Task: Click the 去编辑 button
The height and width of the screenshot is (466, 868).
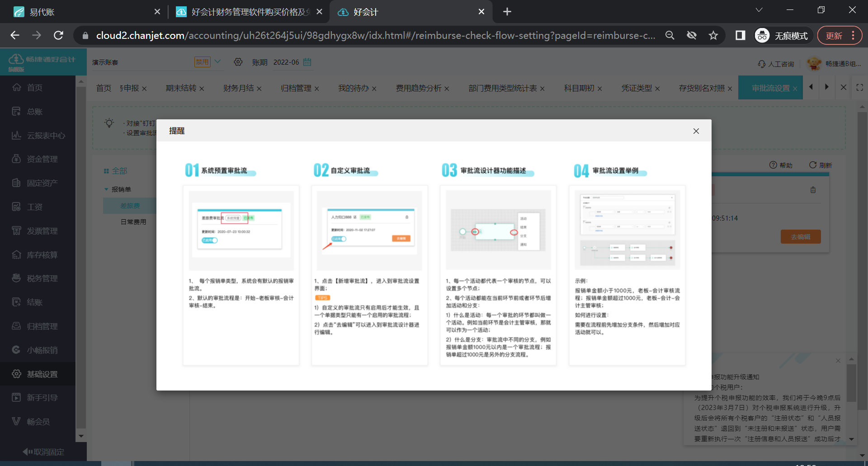Action: coord(800,236)
